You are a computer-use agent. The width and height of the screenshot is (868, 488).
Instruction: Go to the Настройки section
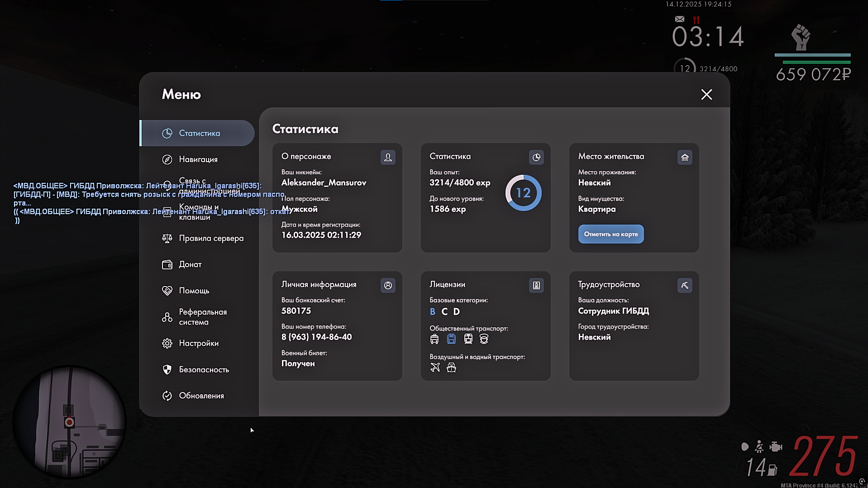(x=198, y=343)
